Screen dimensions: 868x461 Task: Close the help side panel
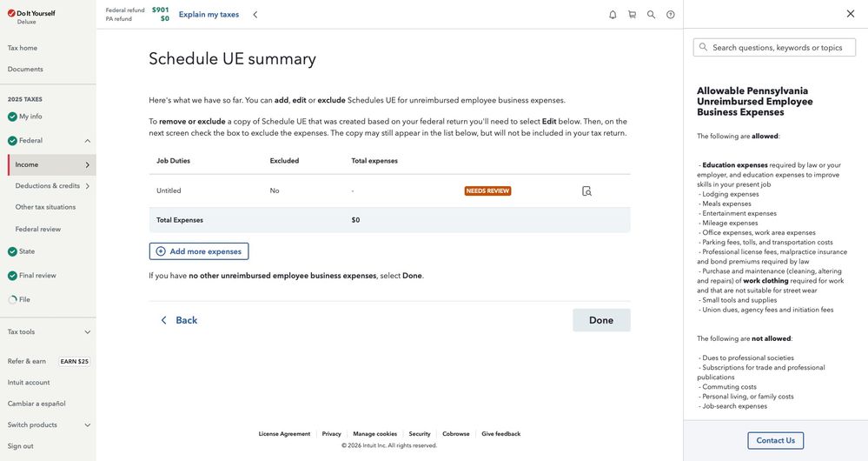[850, 14]
